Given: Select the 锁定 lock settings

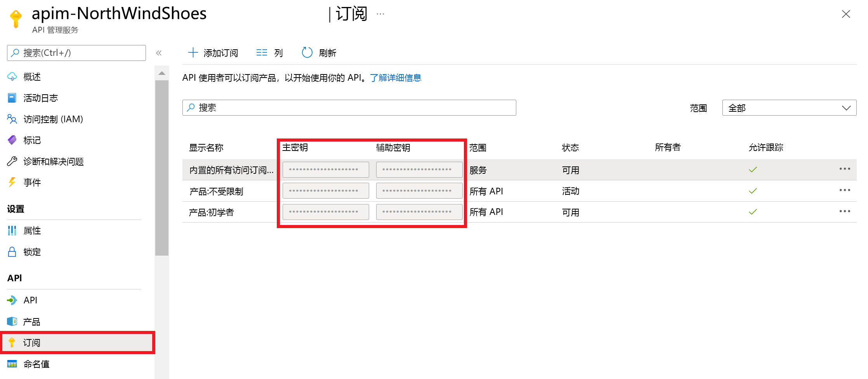Looking at the screenshot, I should (x=32, y=251).
